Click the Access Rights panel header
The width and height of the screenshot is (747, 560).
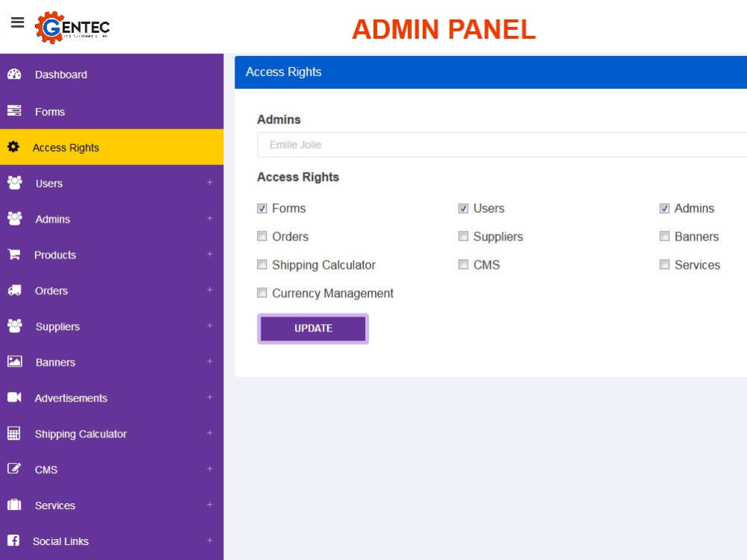pos(491,72)
